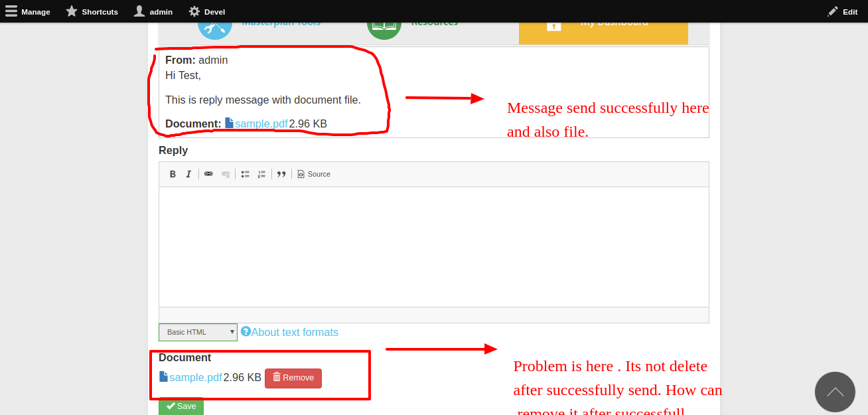Open the Shortcuts menu
868x415 pixels.
click(92, 11)
